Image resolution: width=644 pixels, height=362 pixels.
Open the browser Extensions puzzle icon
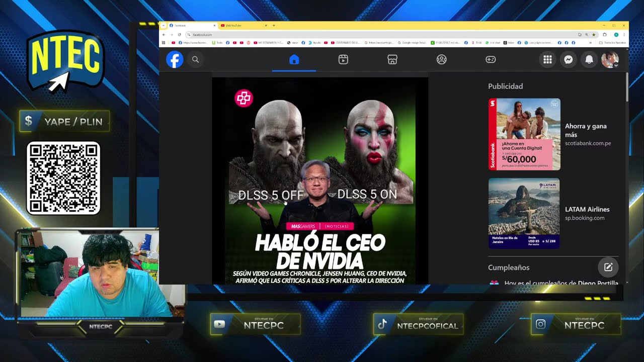tap(605, 35)
